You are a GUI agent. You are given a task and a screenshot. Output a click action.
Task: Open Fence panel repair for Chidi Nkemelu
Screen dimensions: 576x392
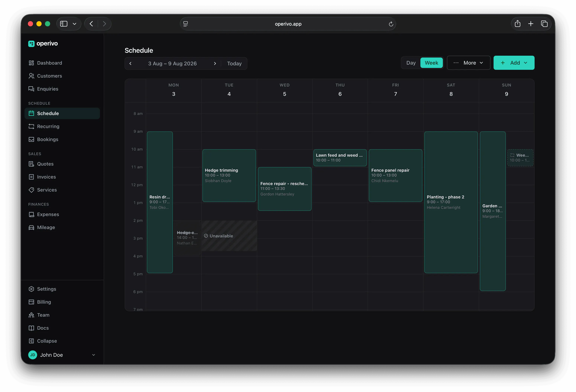coord(395,175)
